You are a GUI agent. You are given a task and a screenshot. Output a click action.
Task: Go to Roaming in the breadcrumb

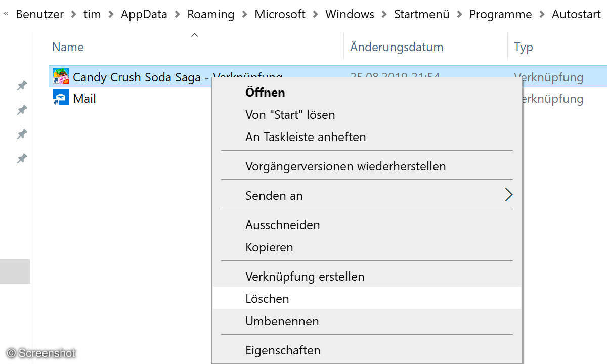(x=211, y=14)
